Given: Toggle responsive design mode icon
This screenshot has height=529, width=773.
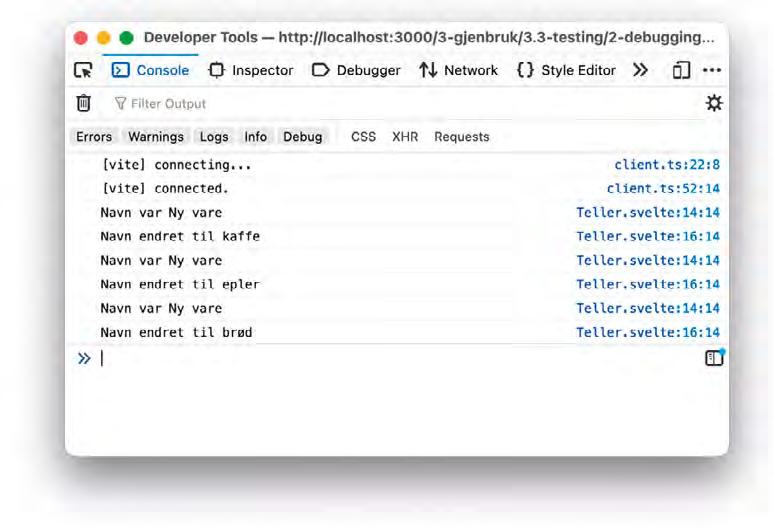Looking at the screenshot, I should point(681,70).
